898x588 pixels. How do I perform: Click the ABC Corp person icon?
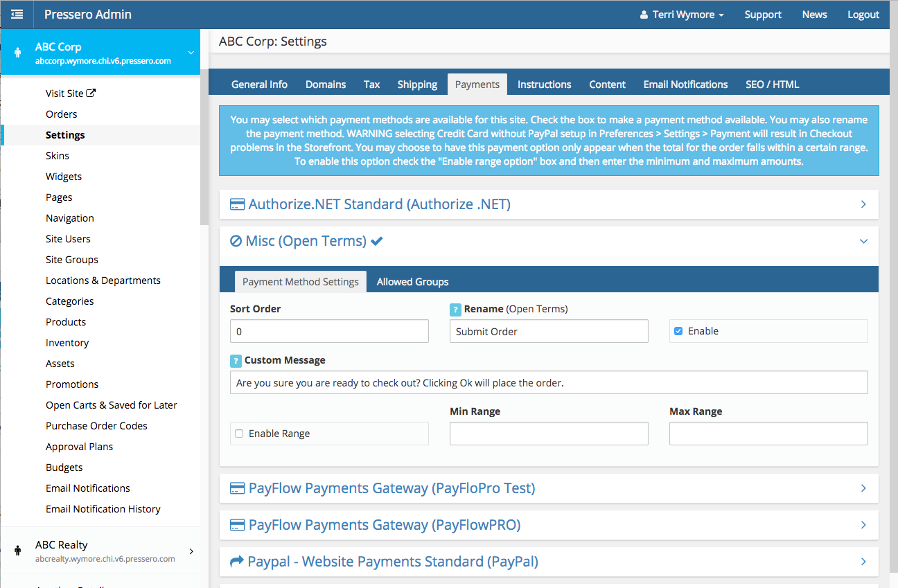pyautogui.click(x=18, y=53)
